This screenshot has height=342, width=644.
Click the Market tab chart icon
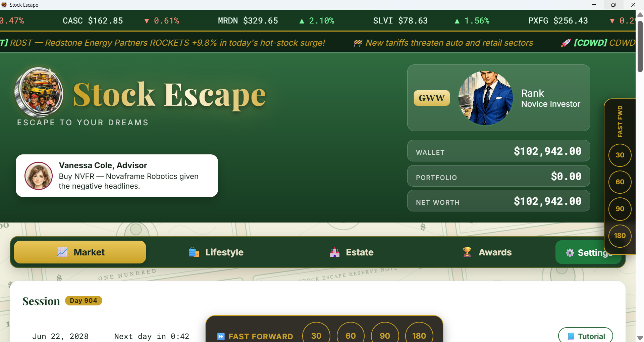pos(62,252)
